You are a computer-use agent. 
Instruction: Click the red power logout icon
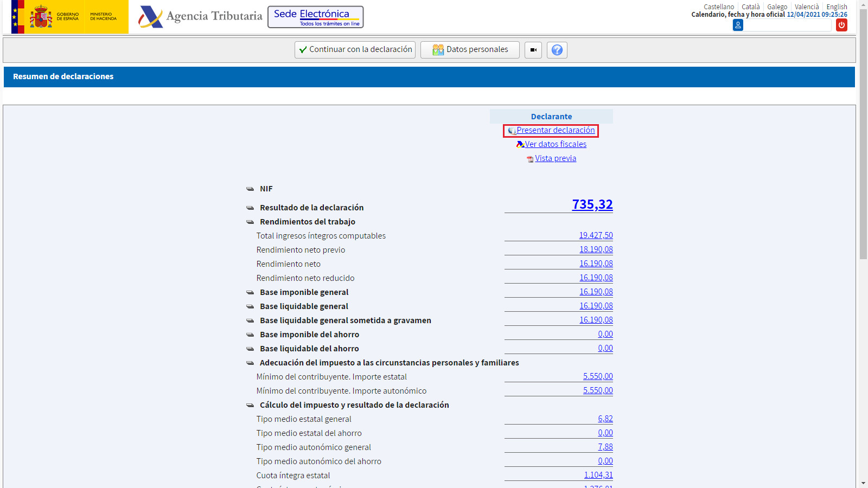841,25
